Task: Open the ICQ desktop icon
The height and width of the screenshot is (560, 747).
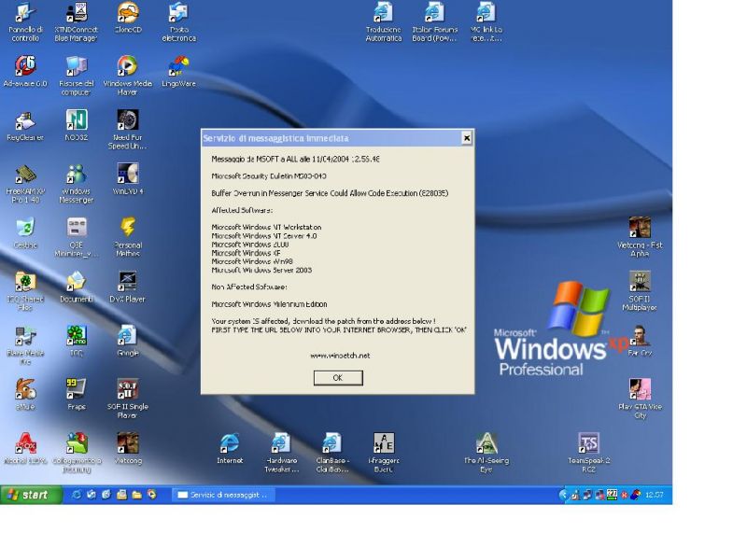Action: (77, 342)
